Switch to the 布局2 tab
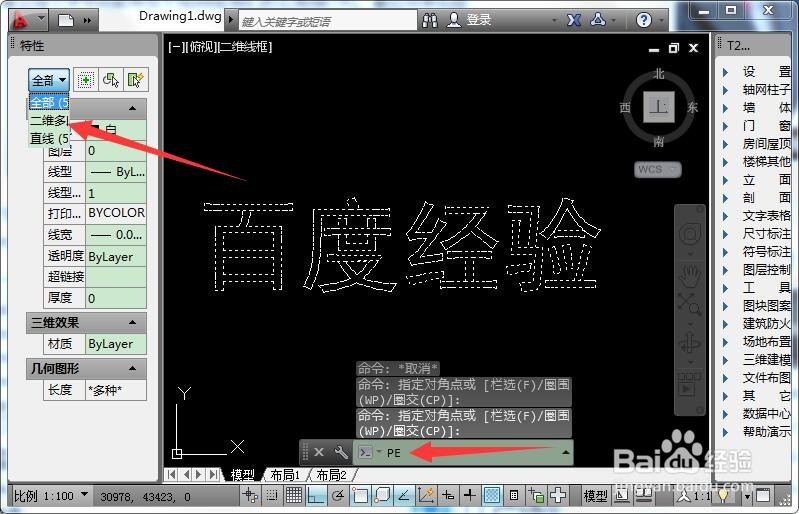The height and width of the screenshot is (514, 799). pos(331,475)
